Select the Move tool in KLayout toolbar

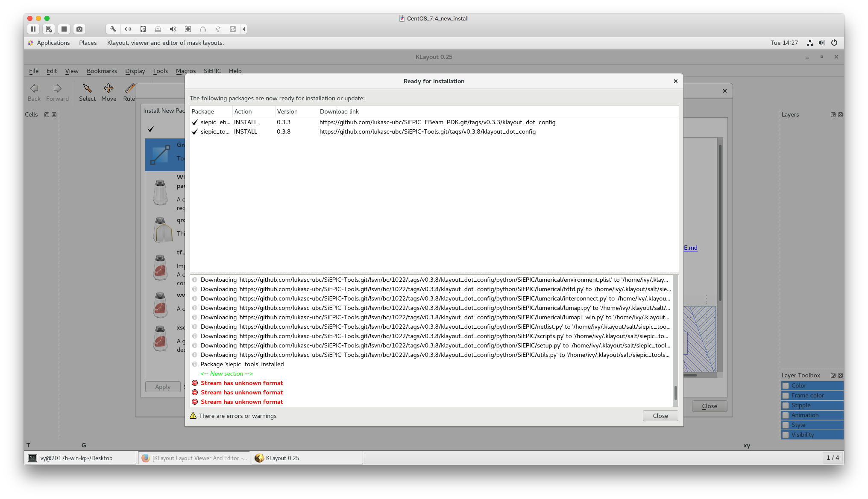point(108,92)
